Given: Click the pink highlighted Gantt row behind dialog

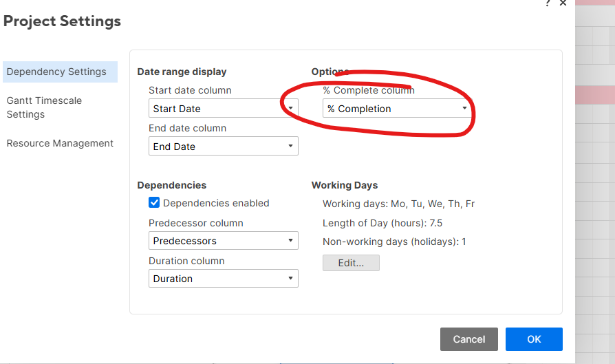Looking at the screenshot, I should 595,95.
